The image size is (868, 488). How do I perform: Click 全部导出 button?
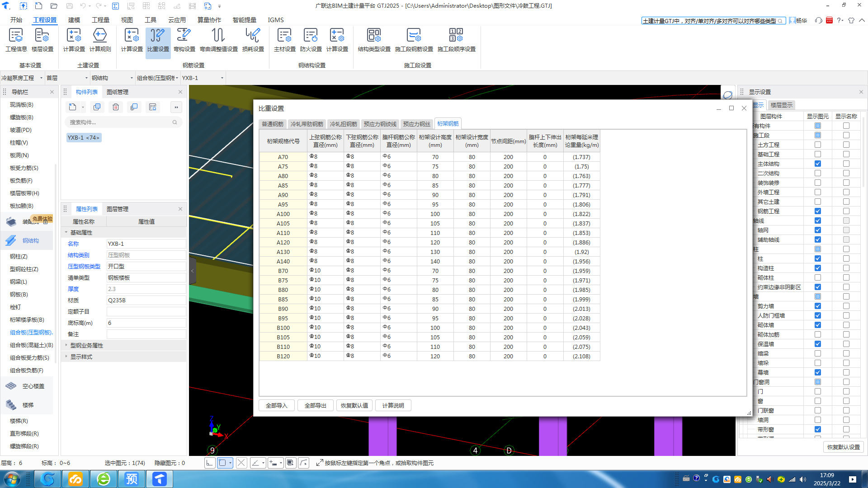click(x=316, y=405)
